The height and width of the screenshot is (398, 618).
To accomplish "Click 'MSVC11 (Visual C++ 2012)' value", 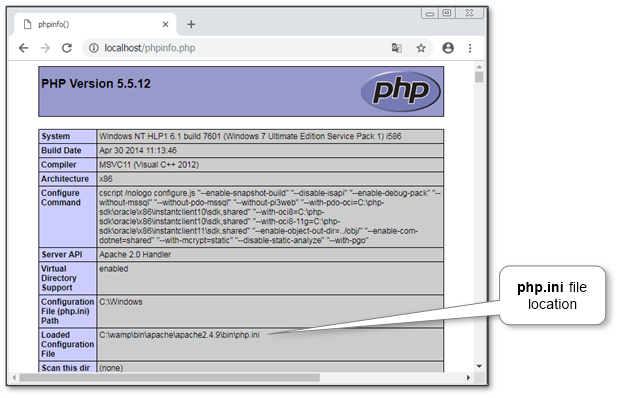I will click(x=149, y=165).
